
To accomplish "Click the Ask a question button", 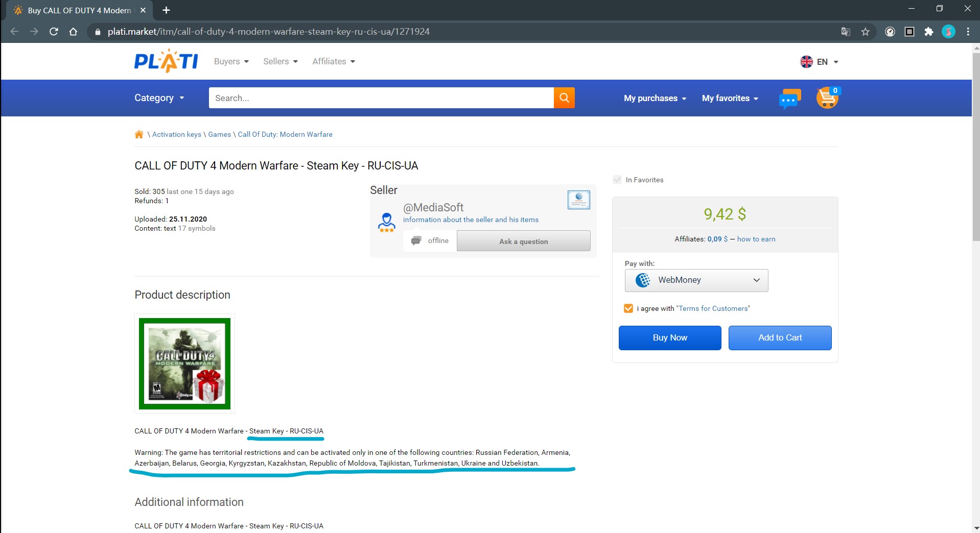I will point(523,241).
